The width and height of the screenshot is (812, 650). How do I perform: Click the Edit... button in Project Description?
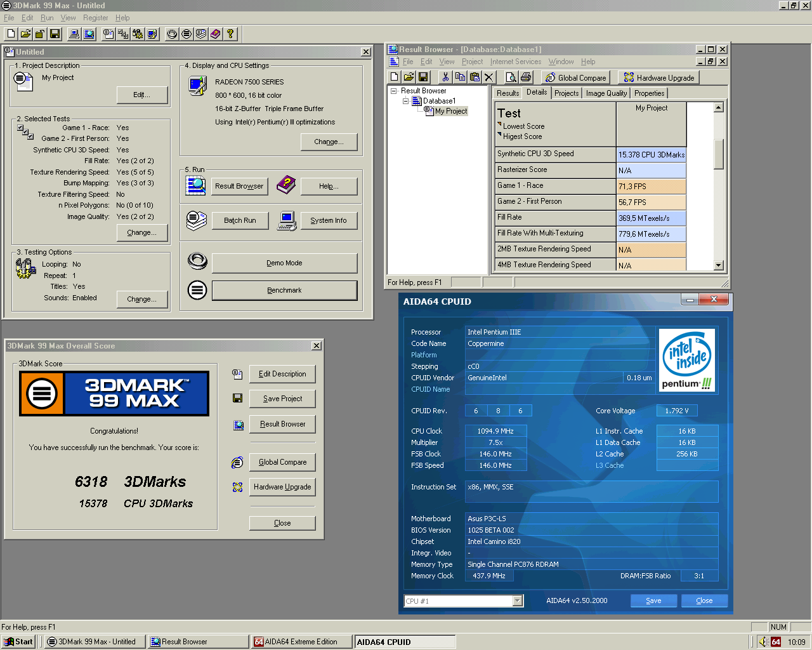click(142, 95)
